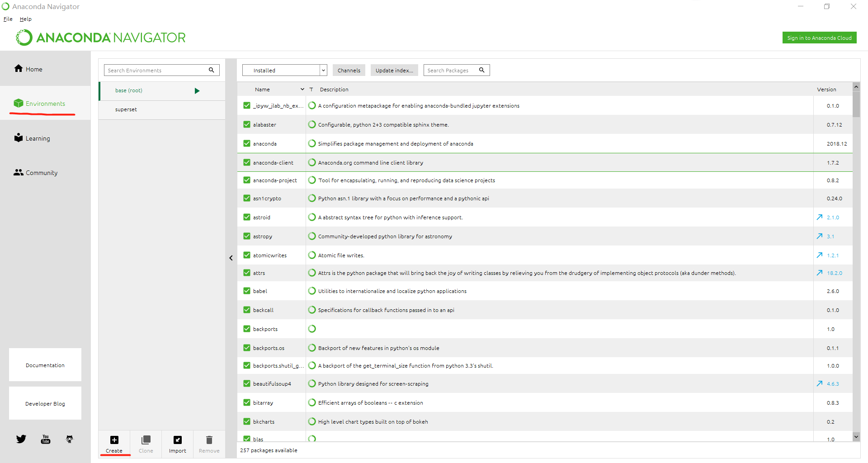Click the Channels button
The height and width of the screenshot is (463, 868).
pos(349,70)
